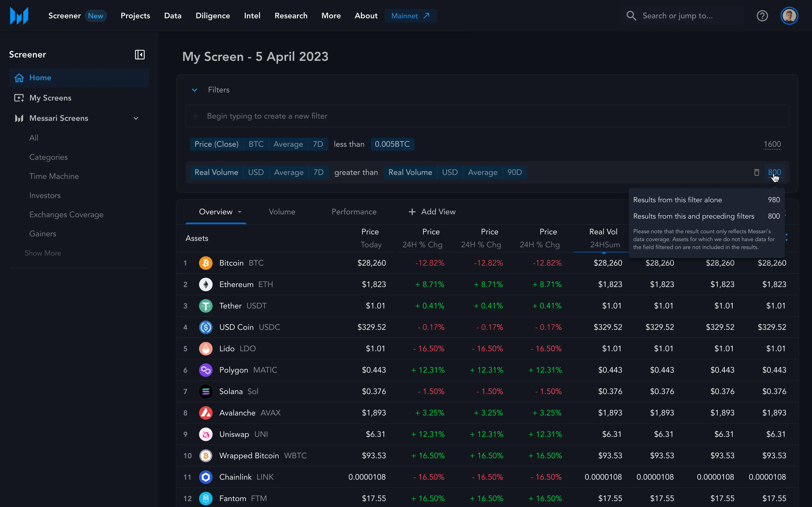Click the 0.005BTC filter value chip

pyautogui.click(x=392, y=144)
